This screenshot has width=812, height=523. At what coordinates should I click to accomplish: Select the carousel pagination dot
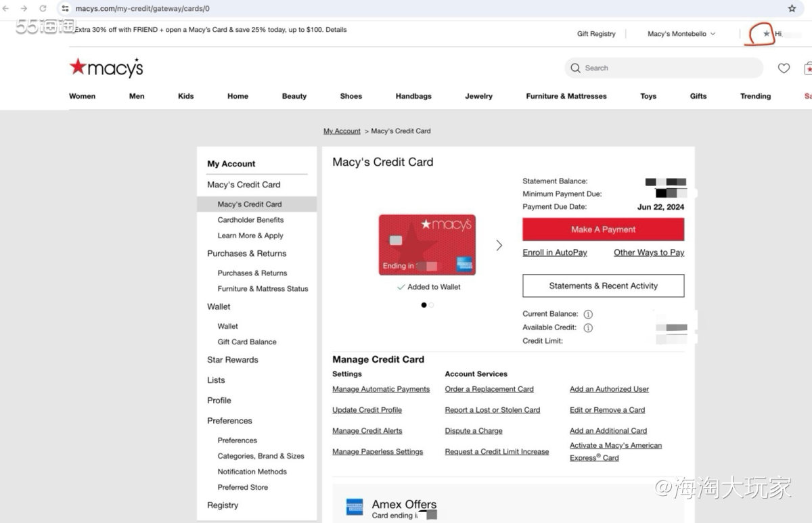click(422, 305)
